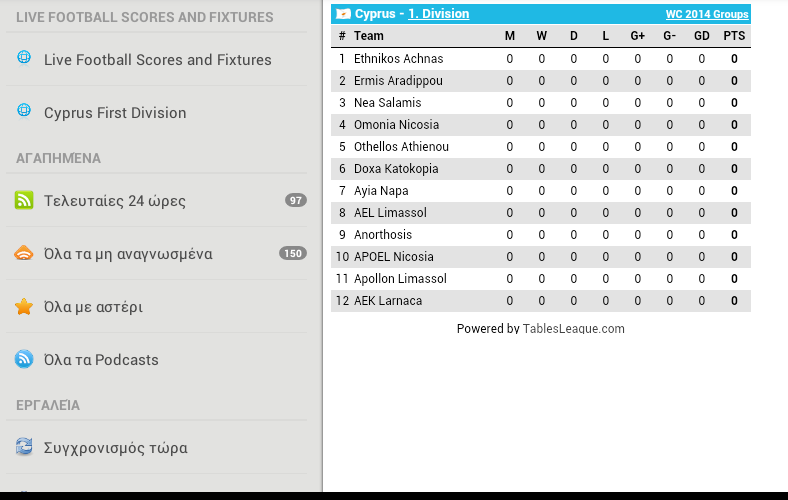This screenshot has width=788, height=500.
Task: Select Live Football Scores and Fixtures feed
Action: tap(156, 59)
